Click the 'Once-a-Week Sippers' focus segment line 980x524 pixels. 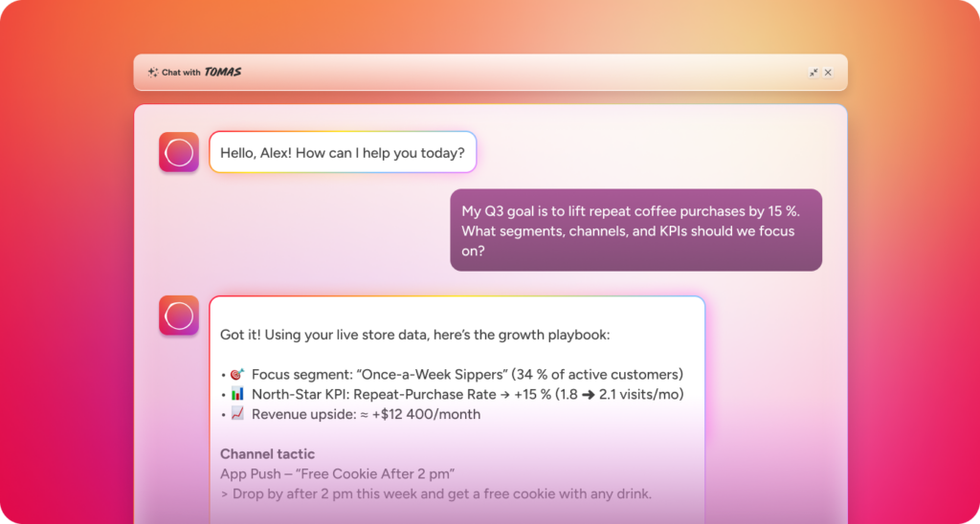point(452,375)
